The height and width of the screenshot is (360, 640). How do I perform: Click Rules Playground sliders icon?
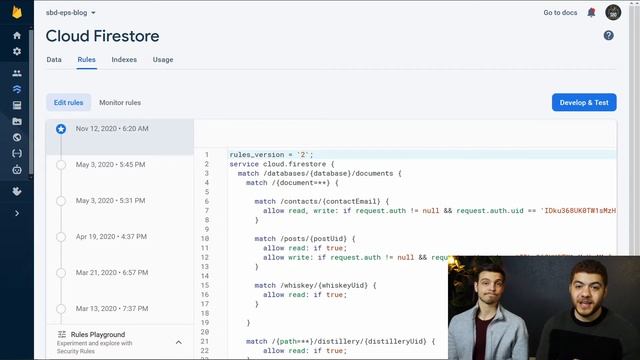click(62, 334)
